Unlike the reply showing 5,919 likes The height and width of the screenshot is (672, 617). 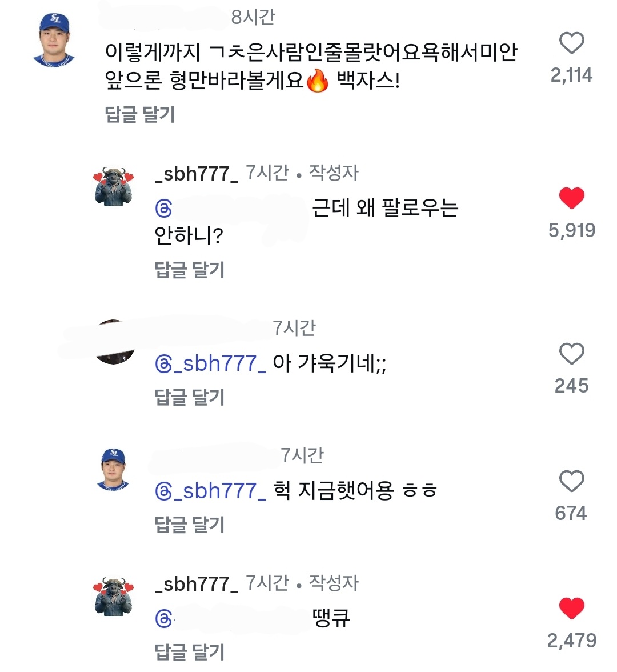click(x=571, y=198)
